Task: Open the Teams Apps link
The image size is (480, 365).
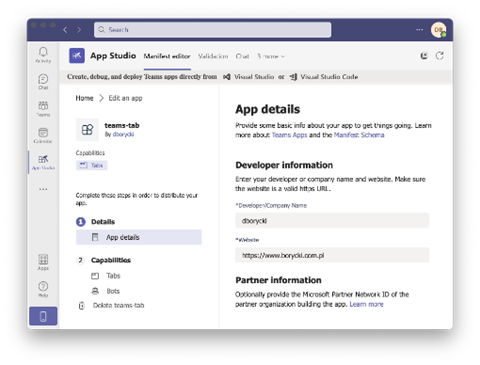Action: click(289, 135)
